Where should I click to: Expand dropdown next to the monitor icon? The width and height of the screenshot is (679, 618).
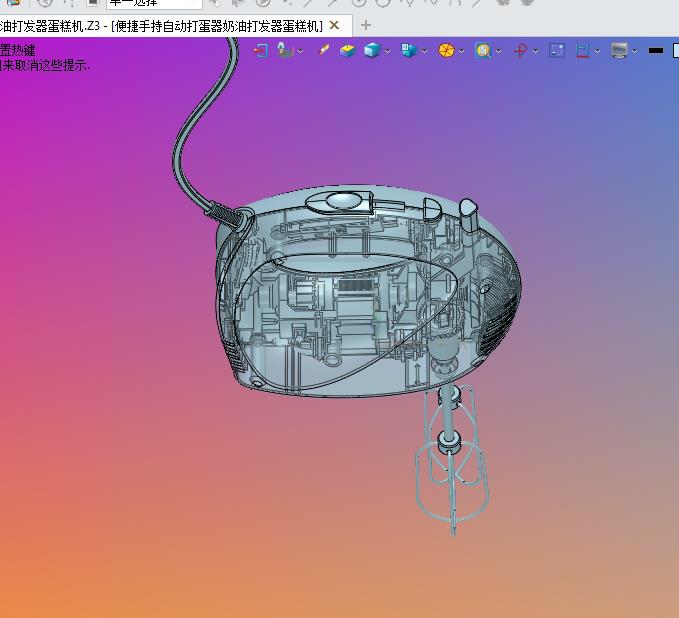click(634, 52)
